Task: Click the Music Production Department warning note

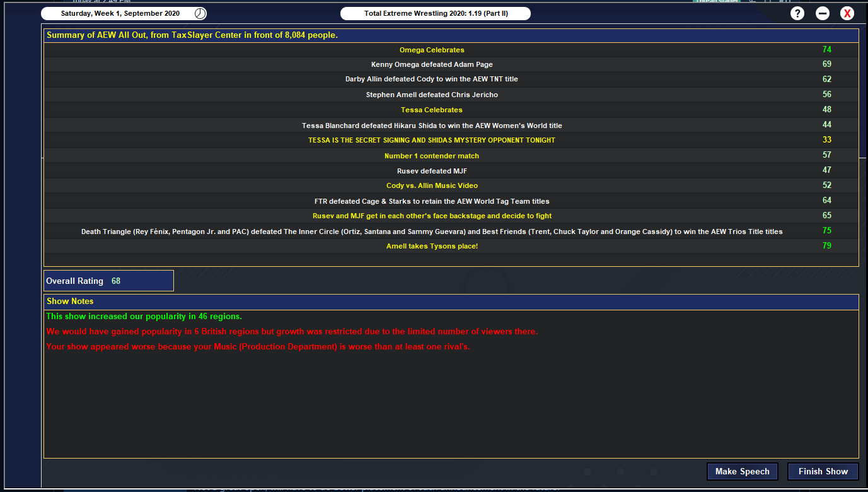Action: point(258,347)
